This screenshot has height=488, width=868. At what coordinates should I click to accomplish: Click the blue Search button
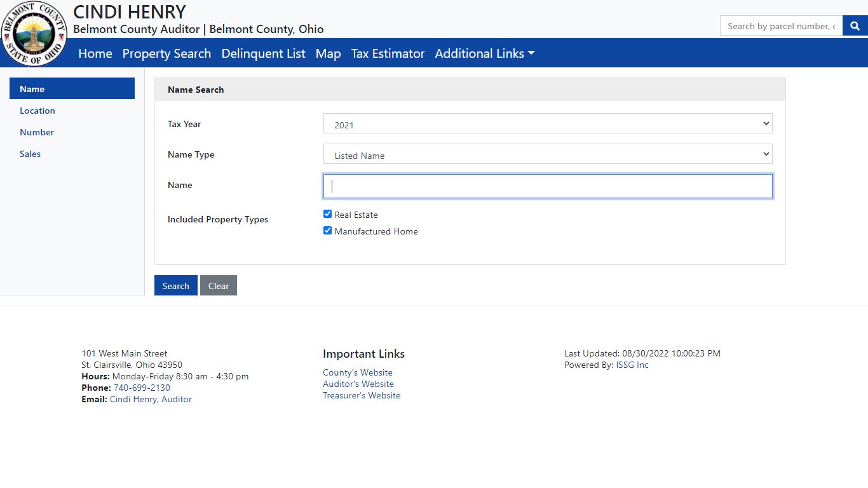pyautogui.click(x=175, y=285)
